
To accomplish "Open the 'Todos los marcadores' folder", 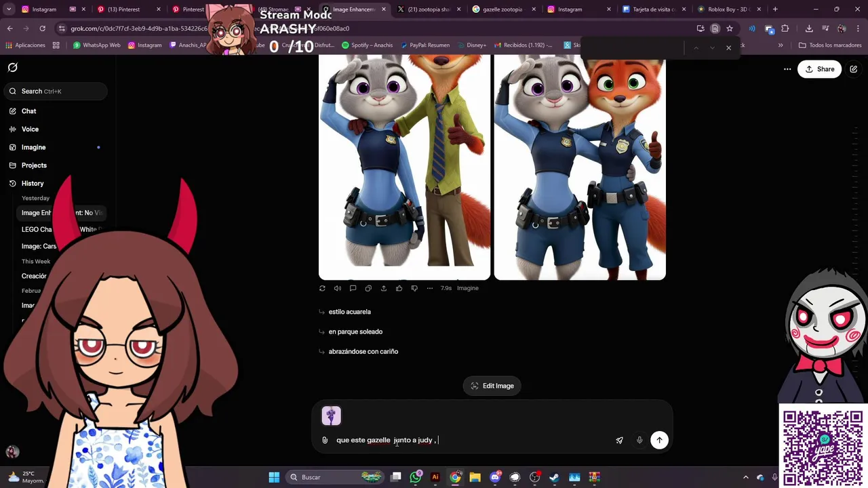I will click(x=830, y=45).
